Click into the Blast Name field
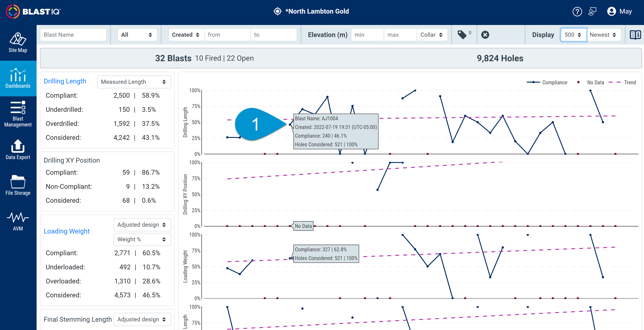 pos(73,35)
